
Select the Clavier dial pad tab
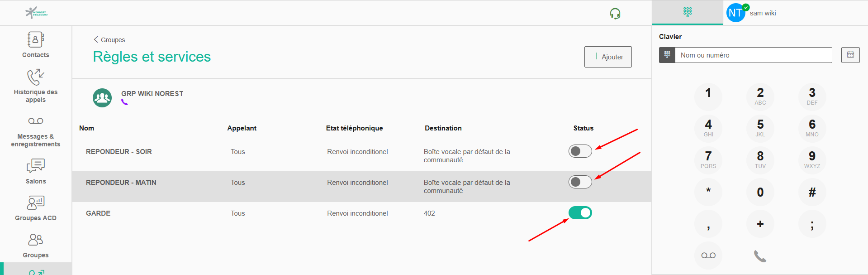pos(688,12)
